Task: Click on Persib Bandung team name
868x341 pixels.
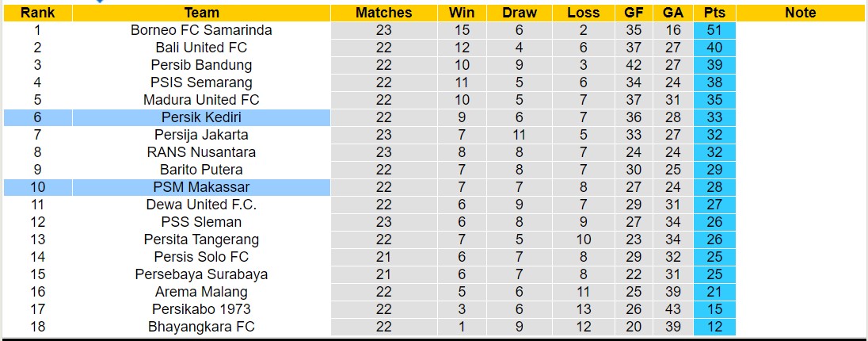Action: tap(201, 65)
